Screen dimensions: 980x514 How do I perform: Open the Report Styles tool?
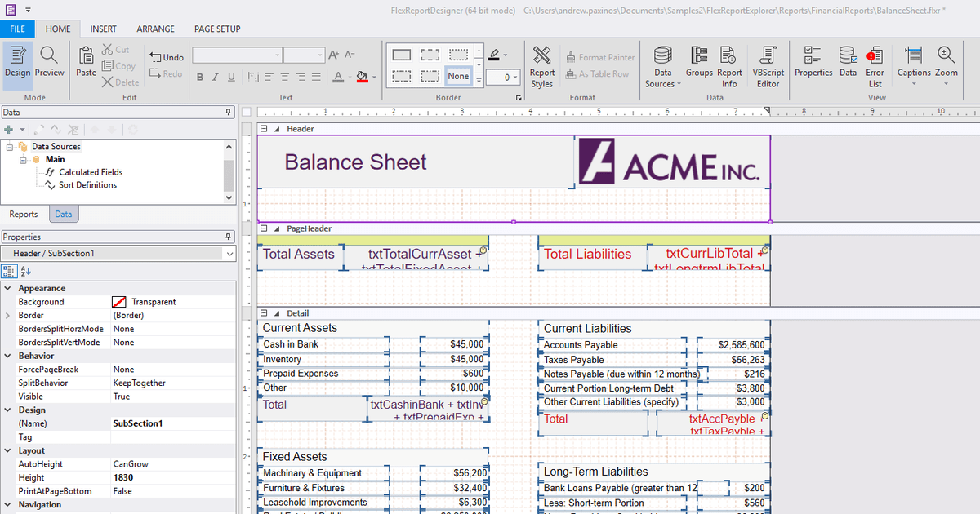(541, 65)
